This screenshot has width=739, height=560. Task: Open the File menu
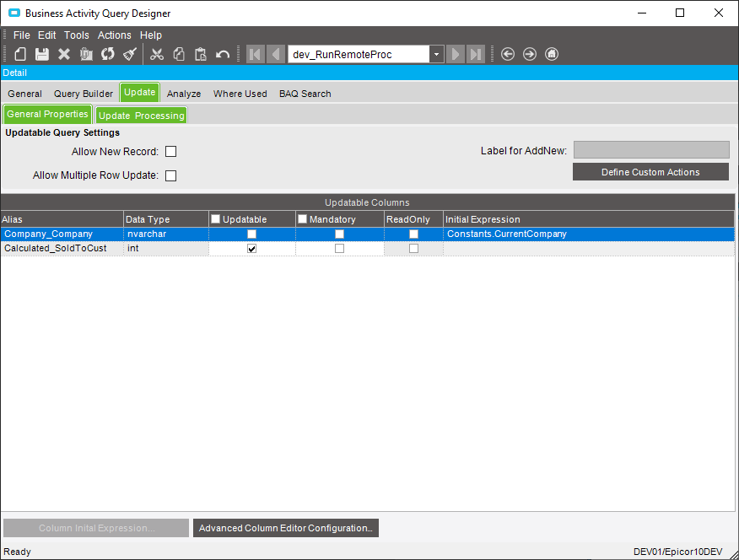pyautogui.click(x=22, y=35)
